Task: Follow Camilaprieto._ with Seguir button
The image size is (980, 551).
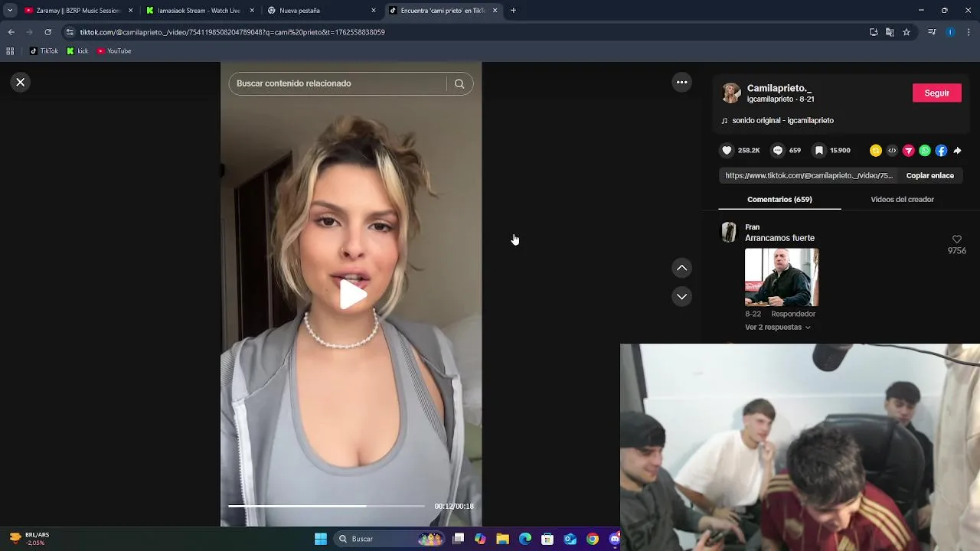Action: pos(936,93)
